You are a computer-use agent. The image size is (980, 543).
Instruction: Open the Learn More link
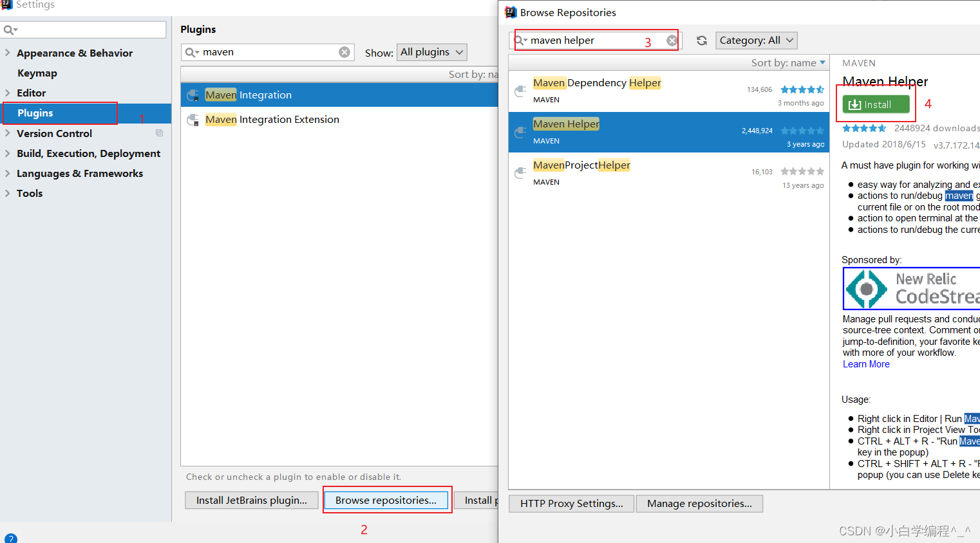tap(866, 364)
